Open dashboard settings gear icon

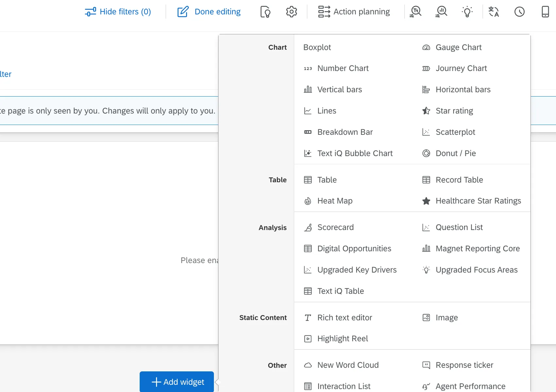coord(291,12)
